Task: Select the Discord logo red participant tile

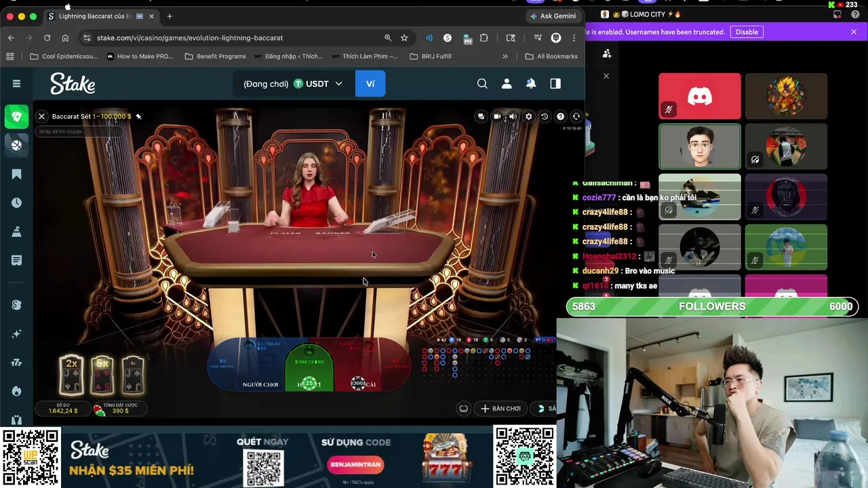Action: tap(700, 96)
